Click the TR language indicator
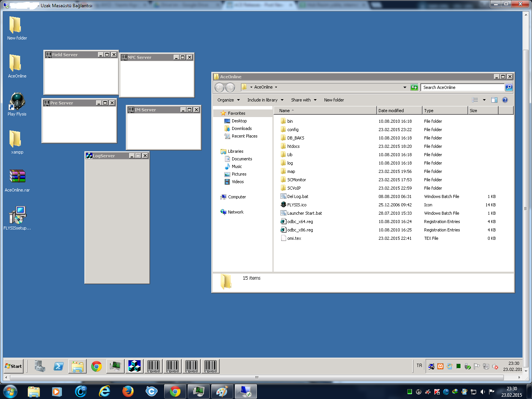 pyautogui.click(x=419, y=366)
